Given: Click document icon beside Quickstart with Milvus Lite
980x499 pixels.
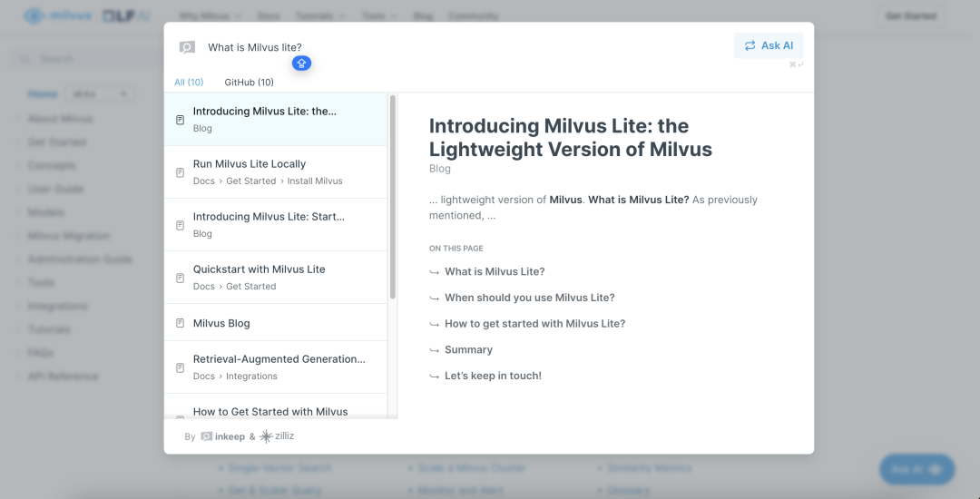Looking at the screenshot, I should 180,278.
